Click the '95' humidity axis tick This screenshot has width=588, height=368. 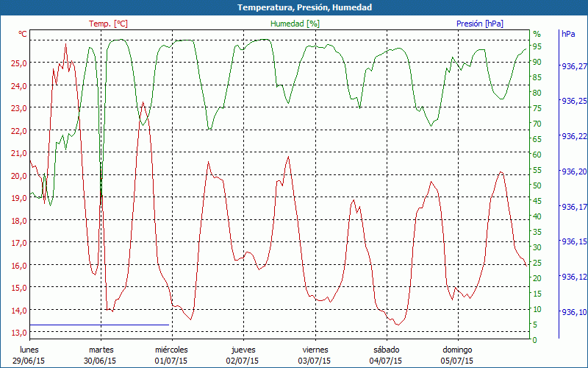537,46
